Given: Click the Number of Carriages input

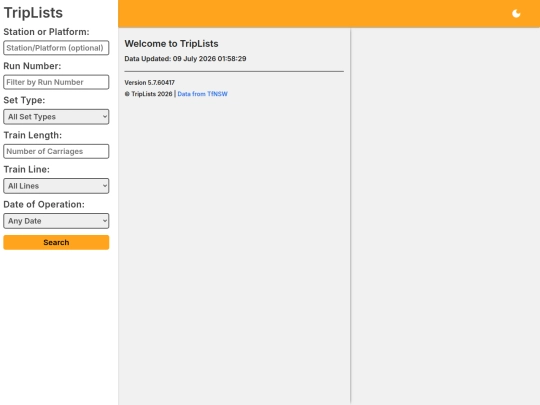Looking at the screenshot, I should point(56,151).
